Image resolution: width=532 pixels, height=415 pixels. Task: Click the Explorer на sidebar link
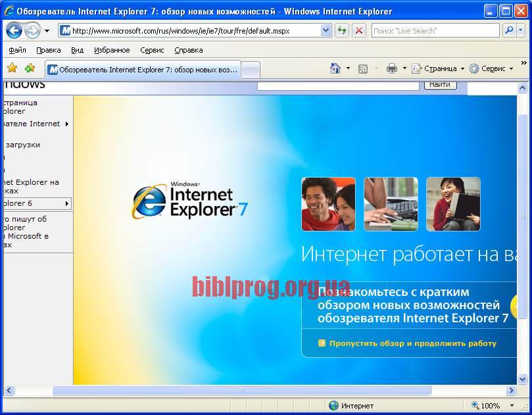coord(30,186)
